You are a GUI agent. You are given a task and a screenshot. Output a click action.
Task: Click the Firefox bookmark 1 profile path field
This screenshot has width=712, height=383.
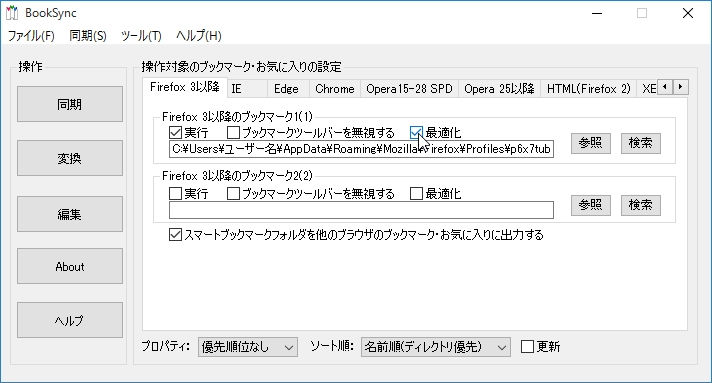click(361, 149)
